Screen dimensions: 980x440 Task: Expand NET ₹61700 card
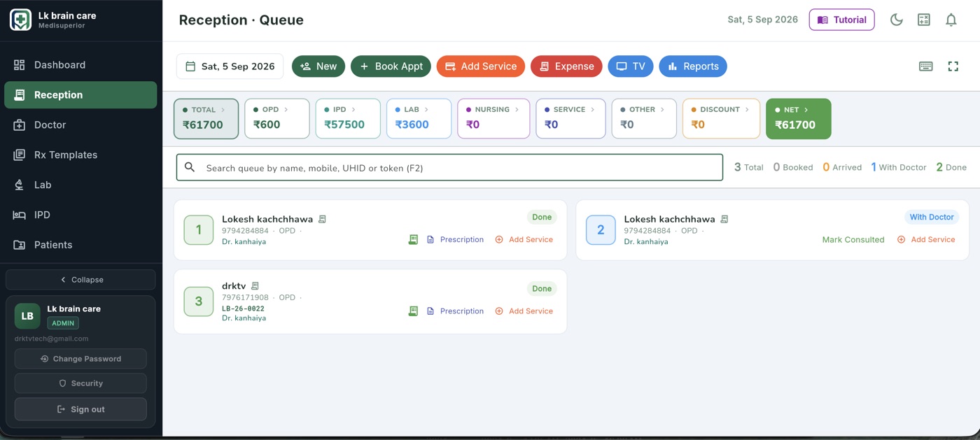[799, 118]
